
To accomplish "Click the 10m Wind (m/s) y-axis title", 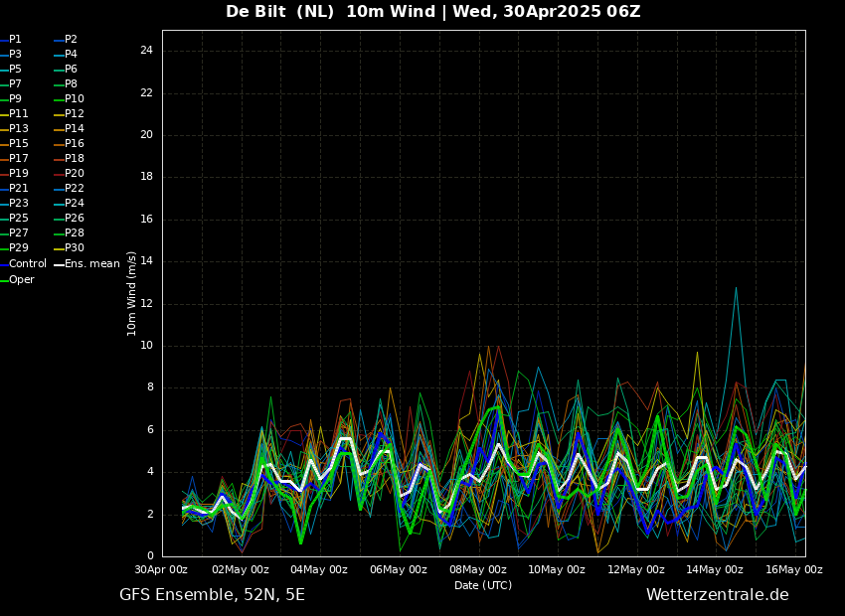I will click(x=132, y=293).
